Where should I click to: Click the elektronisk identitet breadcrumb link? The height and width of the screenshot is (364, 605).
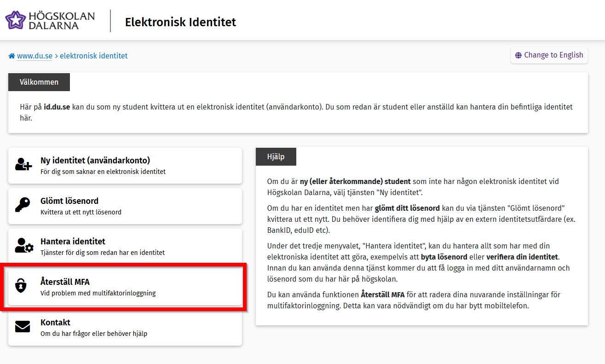93,55
